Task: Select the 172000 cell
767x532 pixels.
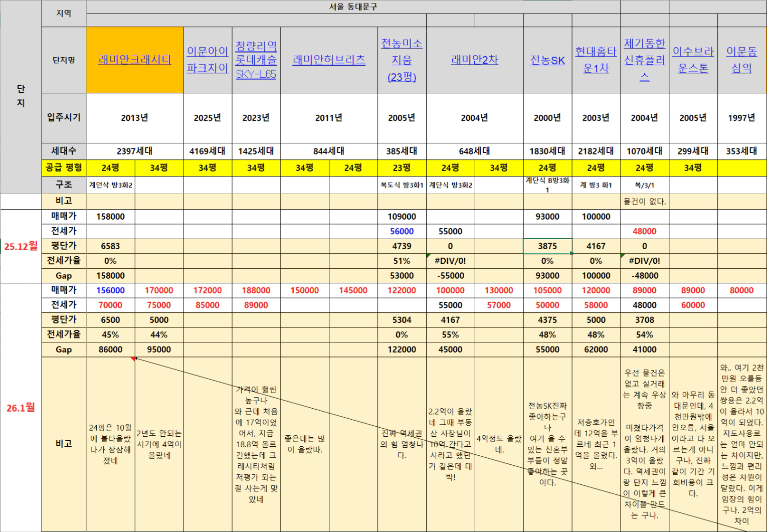Action: point(208,290)
